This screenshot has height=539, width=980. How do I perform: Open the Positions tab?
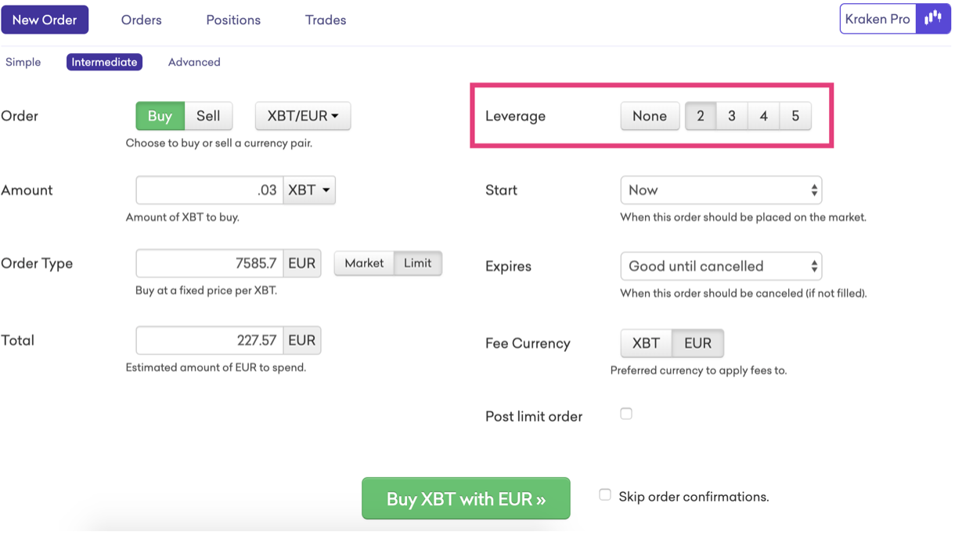pos(233,20)
